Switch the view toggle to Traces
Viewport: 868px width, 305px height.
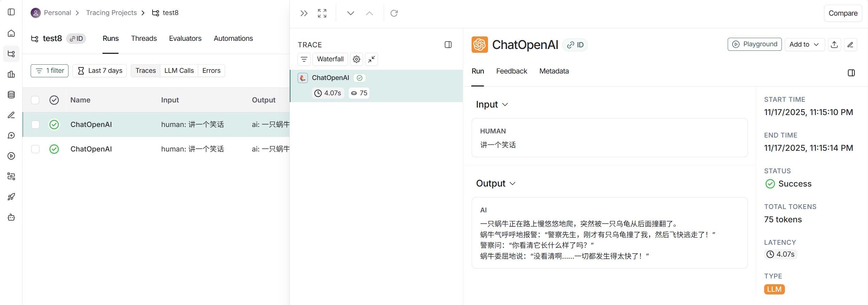[145, 71]
